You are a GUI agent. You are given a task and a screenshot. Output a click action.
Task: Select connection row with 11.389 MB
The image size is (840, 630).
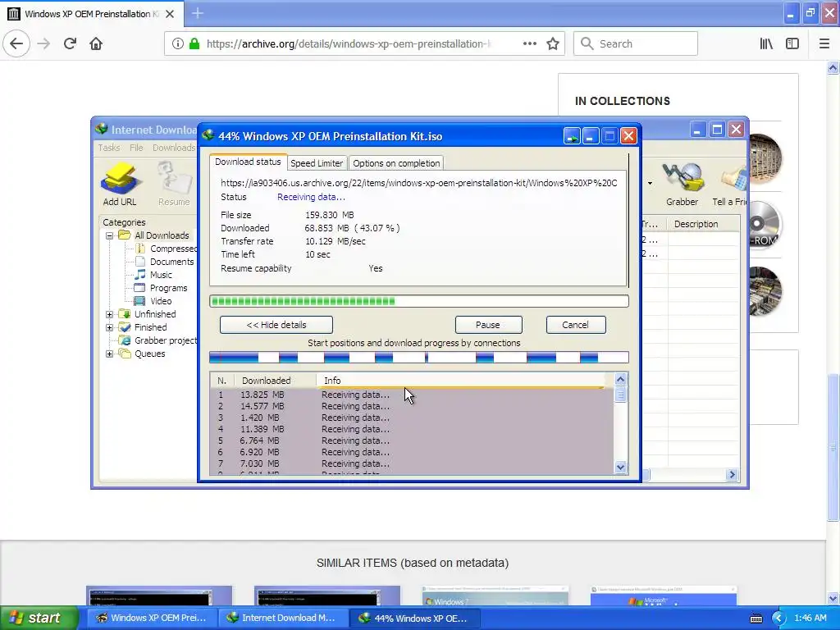[x=412, y=429]
